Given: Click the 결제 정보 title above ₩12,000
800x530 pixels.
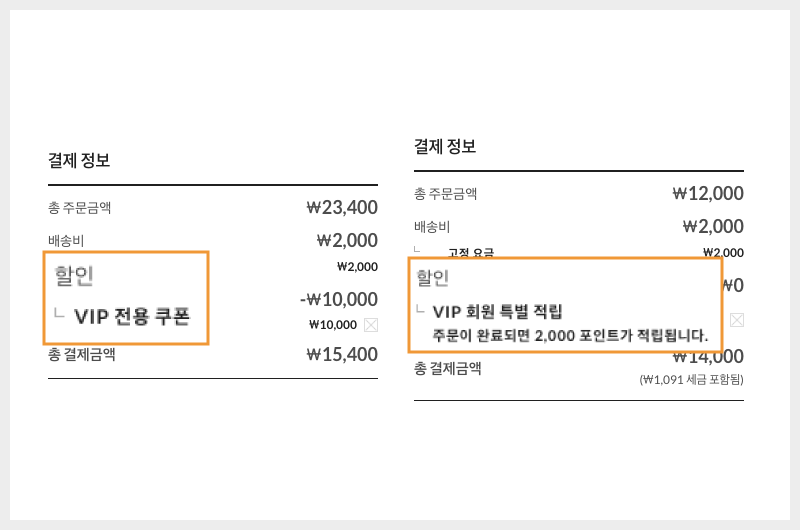Looking at the screenshot, I should pyautogui.click(x=445, y=146).
